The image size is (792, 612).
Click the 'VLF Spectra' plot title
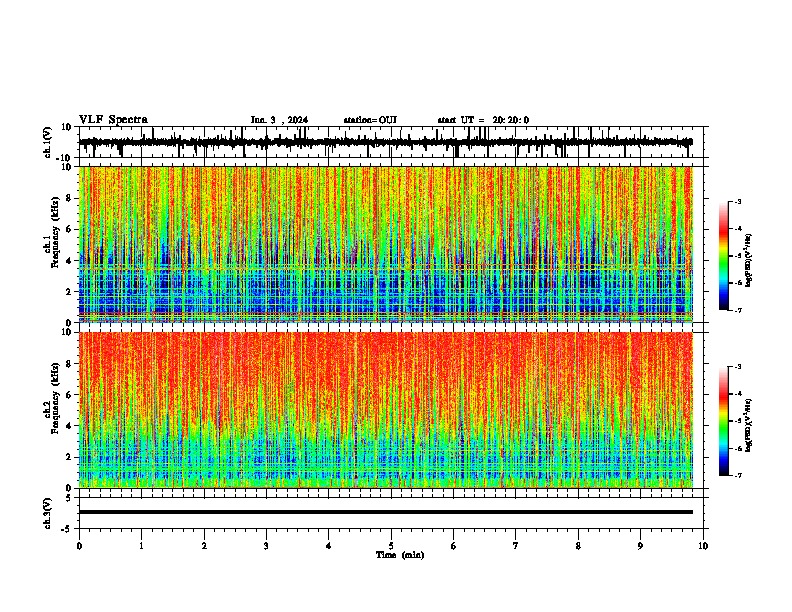click(113, 120)
